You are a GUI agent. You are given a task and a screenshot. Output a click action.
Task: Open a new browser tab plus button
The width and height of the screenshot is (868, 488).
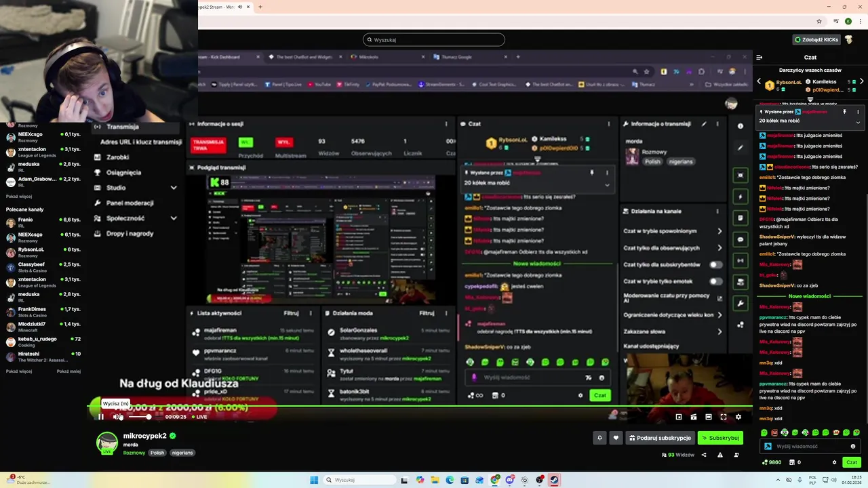tap(260, 7)
